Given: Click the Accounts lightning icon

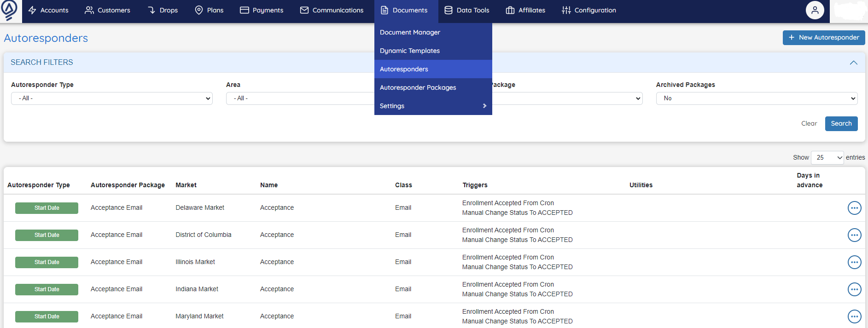Looking at the screenshot, I should coord(32,10).
